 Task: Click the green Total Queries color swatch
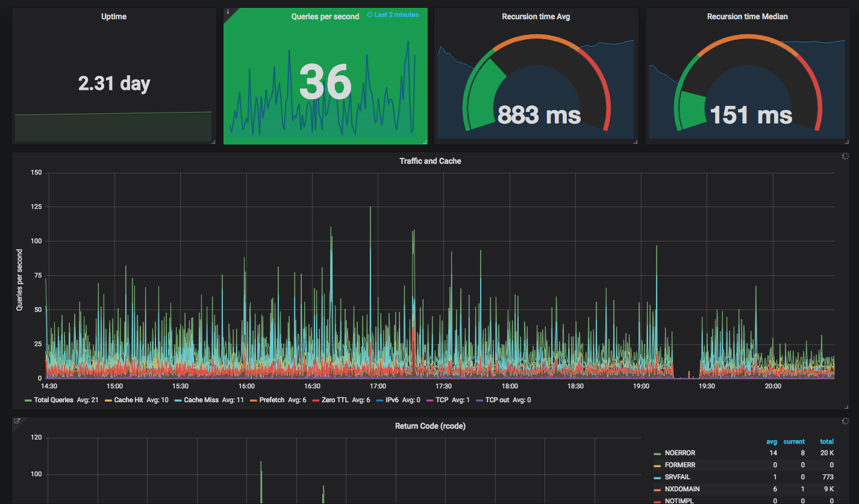click(28, 400)
